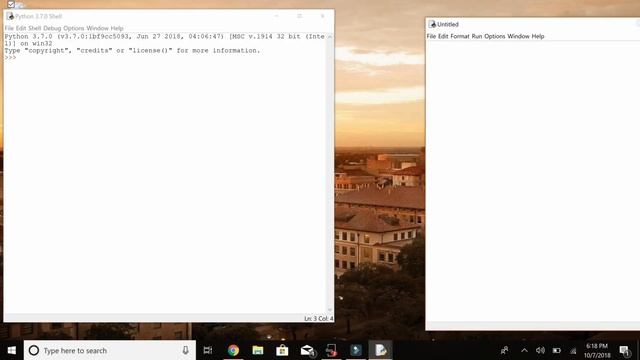Open Task View from the taskbar
This screenshot has height=360, width=640.
(x=208, y=350)
